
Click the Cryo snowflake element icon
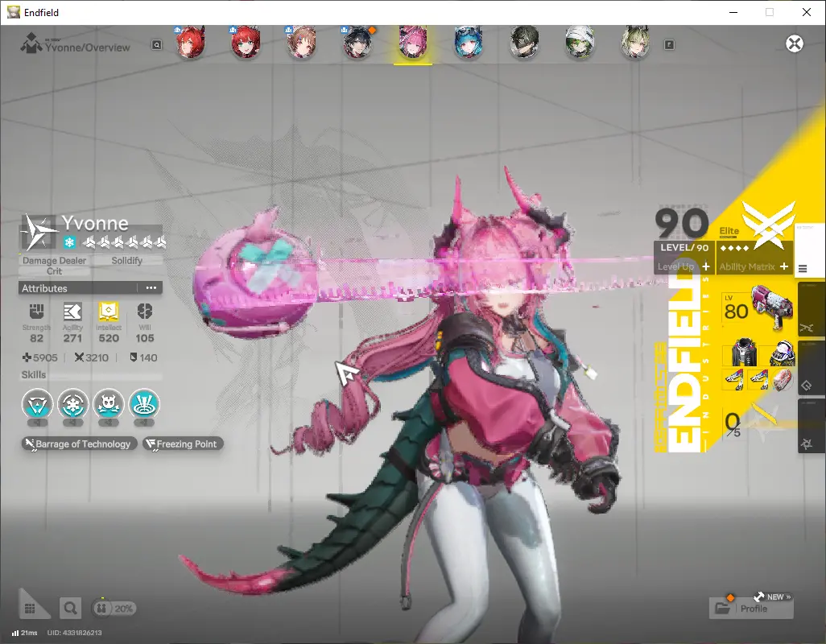point(69,242)
